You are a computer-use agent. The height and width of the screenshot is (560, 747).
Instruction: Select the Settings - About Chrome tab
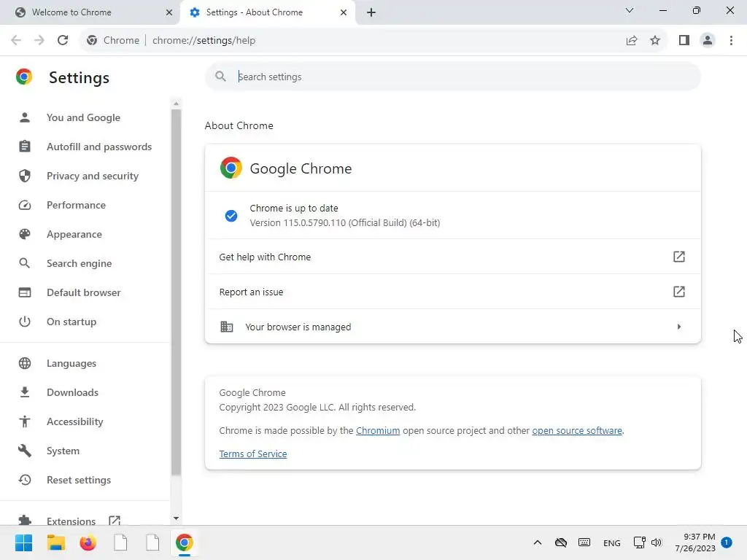click(267, 12)
